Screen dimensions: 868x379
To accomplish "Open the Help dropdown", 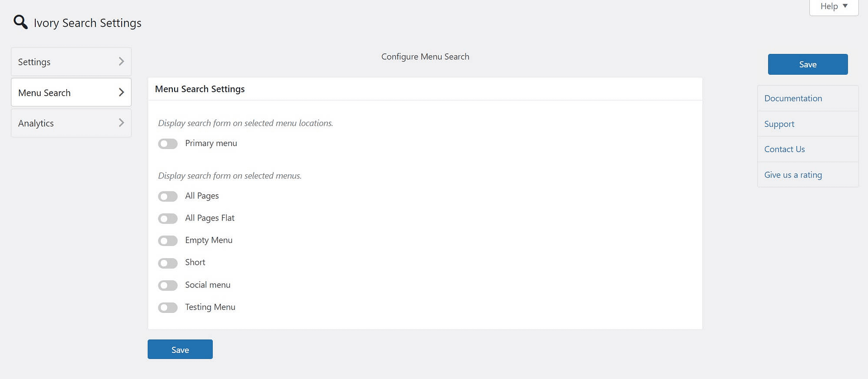I will click(834, 6).
